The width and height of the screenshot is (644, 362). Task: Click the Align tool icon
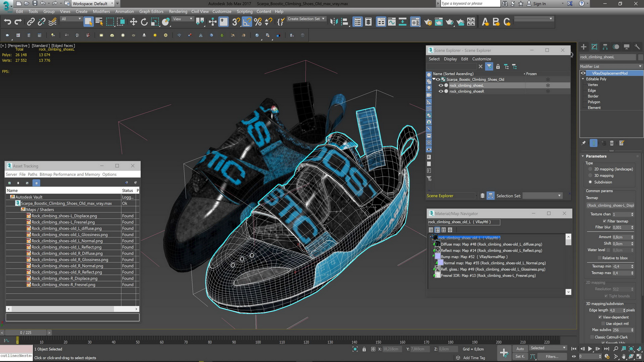click(x=344, y=22)
